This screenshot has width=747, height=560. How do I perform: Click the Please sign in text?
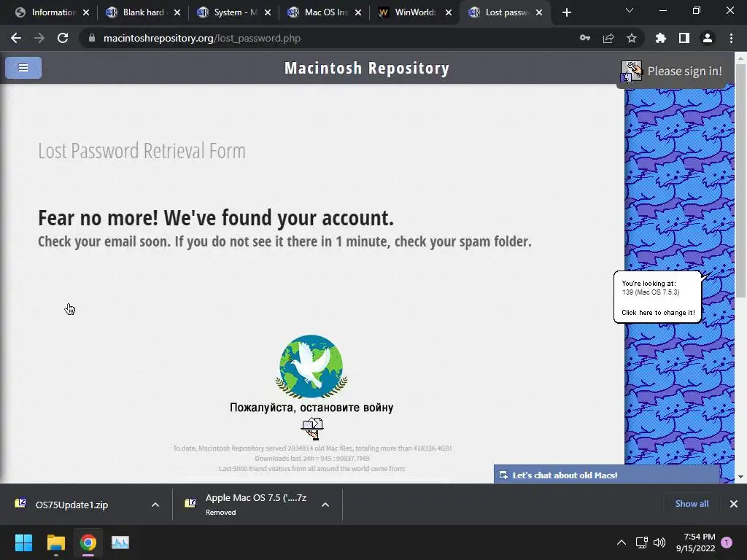click(x=684, y=71)
